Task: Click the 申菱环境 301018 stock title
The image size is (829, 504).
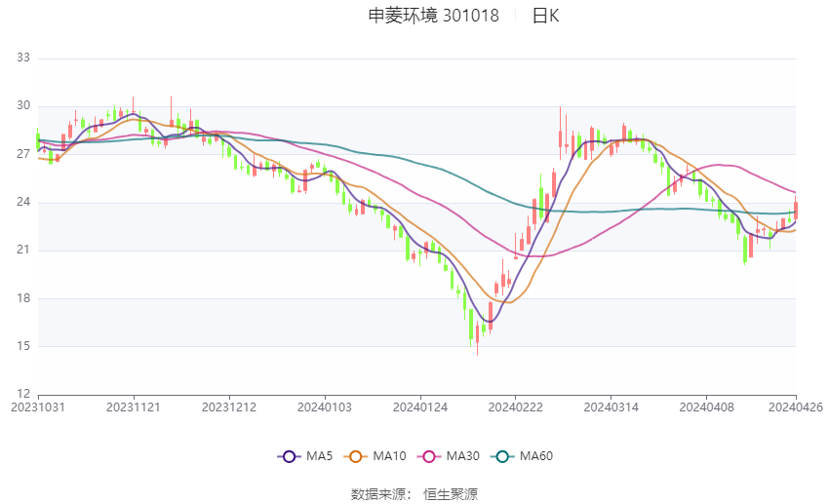Action: tap(433, 16)
